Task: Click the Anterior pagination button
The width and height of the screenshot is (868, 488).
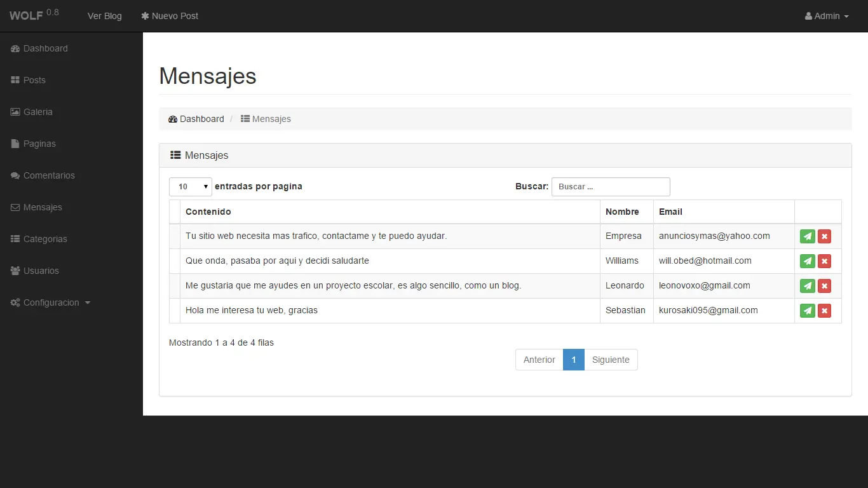Action: point(539,360)
